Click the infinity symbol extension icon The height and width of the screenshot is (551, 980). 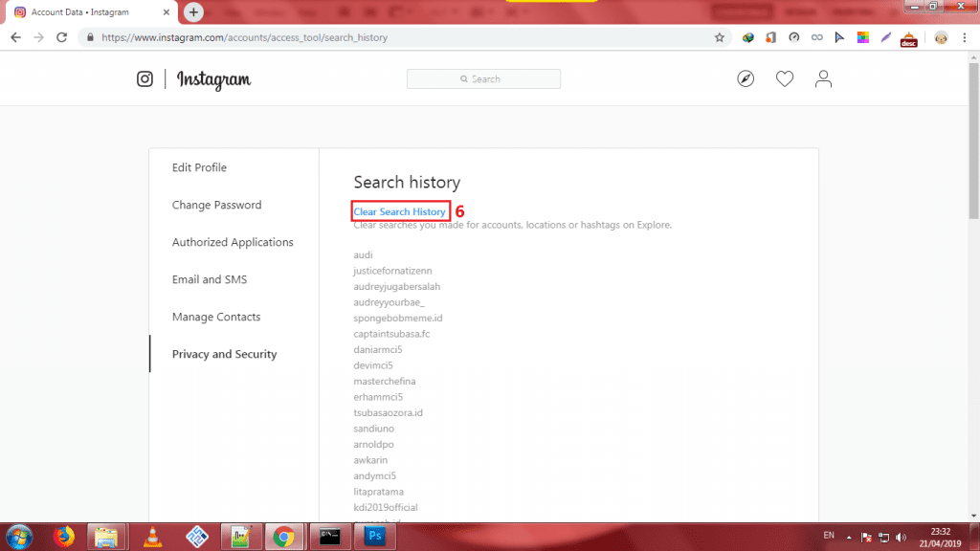tap(817, 37)
